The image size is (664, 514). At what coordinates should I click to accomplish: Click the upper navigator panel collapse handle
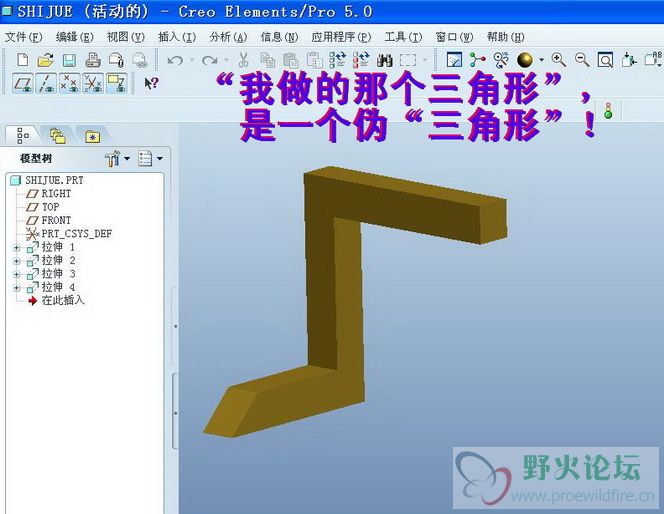(x=175, y=326)
